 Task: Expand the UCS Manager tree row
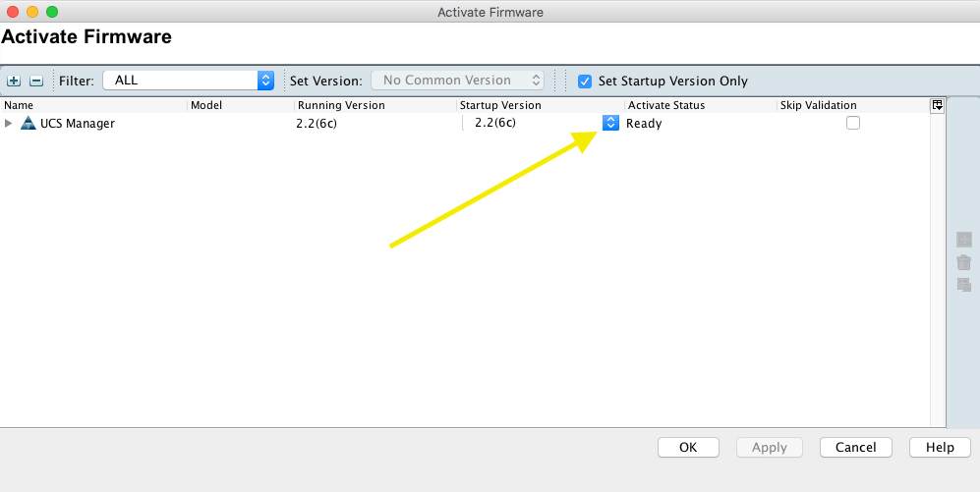click(x=9, y=123)
